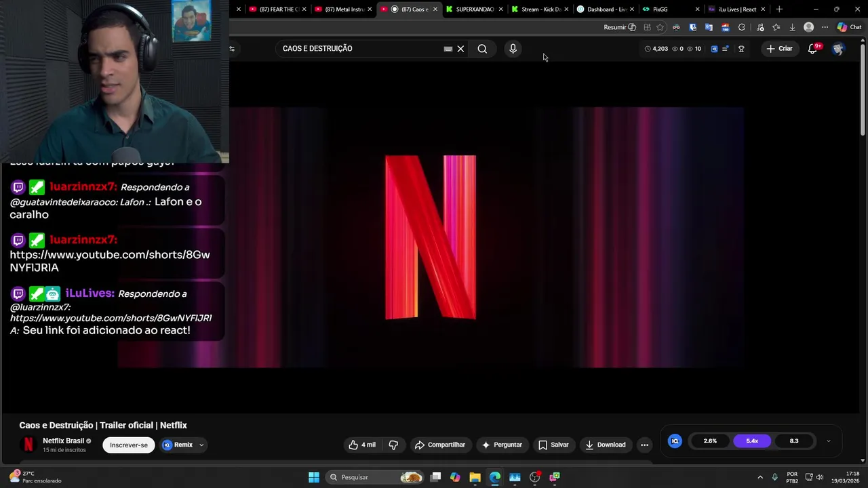Click the Perguntar ask button

pyautogui.click(x=502, y=445)
